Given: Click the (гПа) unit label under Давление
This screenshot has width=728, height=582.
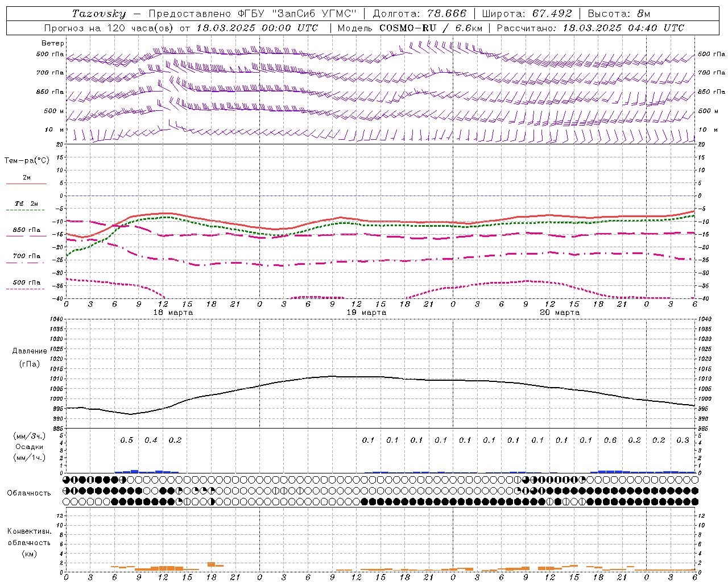Looking at the screenshot, I should (30, 364).
